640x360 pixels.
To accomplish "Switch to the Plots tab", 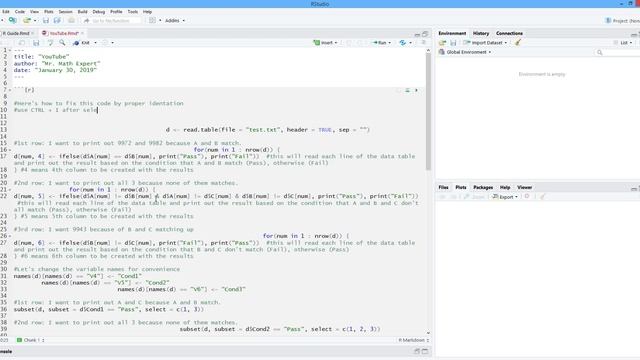I will coord(461,187).
